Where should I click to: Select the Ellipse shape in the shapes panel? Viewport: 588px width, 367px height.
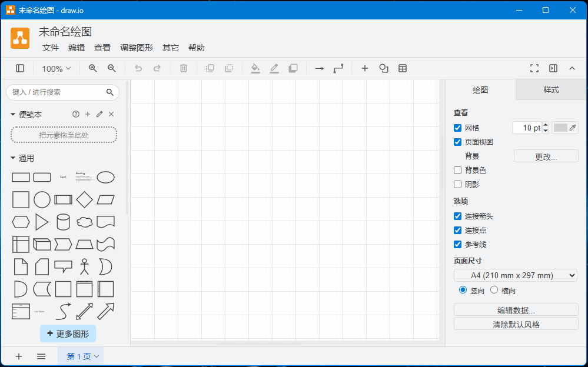tap(105, 177)
